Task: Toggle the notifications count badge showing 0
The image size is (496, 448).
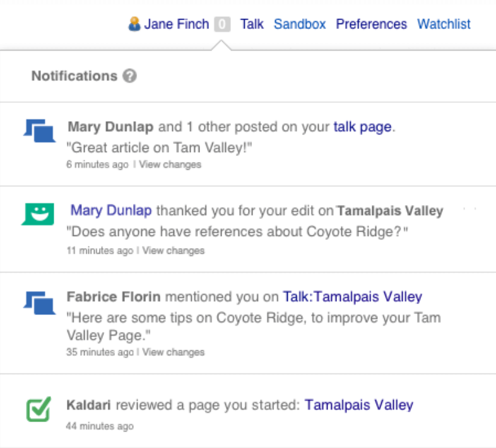Action: coord(222,25)
